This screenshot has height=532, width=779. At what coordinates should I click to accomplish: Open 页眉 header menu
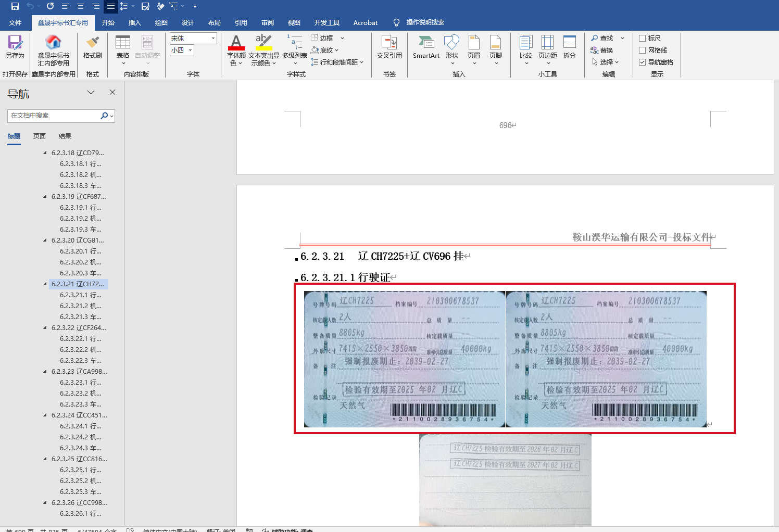click(474, 50)
